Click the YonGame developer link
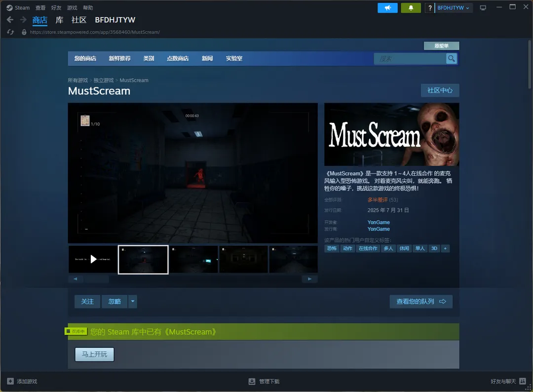This screenshot has height=392, width=533. pos(379,222)
